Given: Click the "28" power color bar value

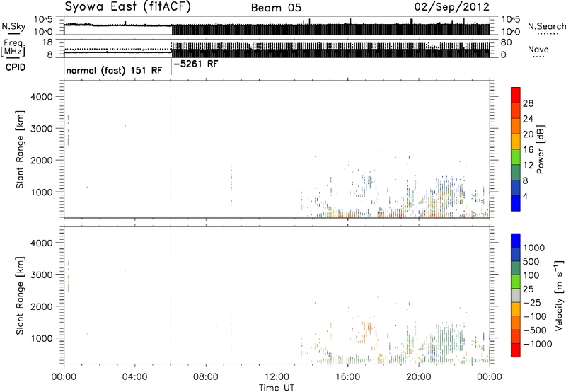Looking at the screenshot, I should click(x=528, y=103).
